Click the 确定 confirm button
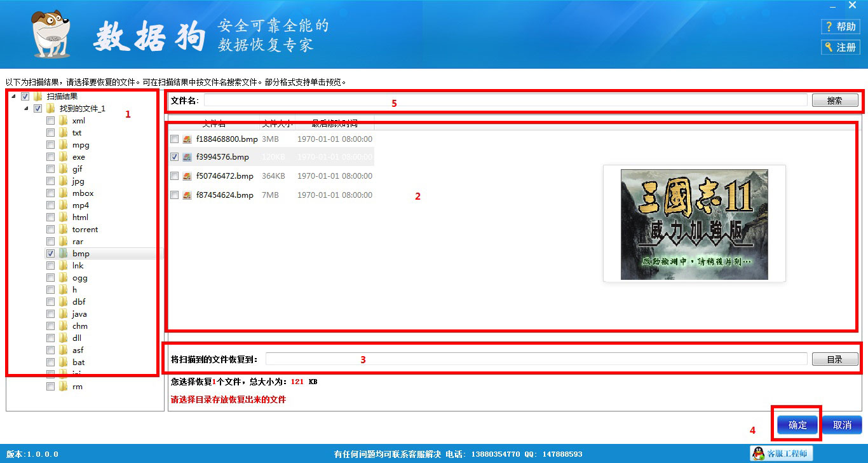The image size is (868, 463). [x=796, y=425]
